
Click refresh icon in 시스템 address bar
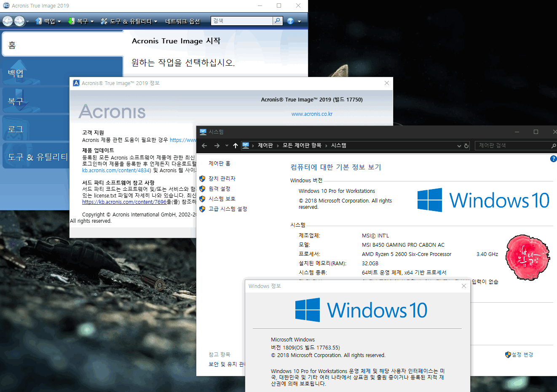pyautogui.click(x=466, y=146)
